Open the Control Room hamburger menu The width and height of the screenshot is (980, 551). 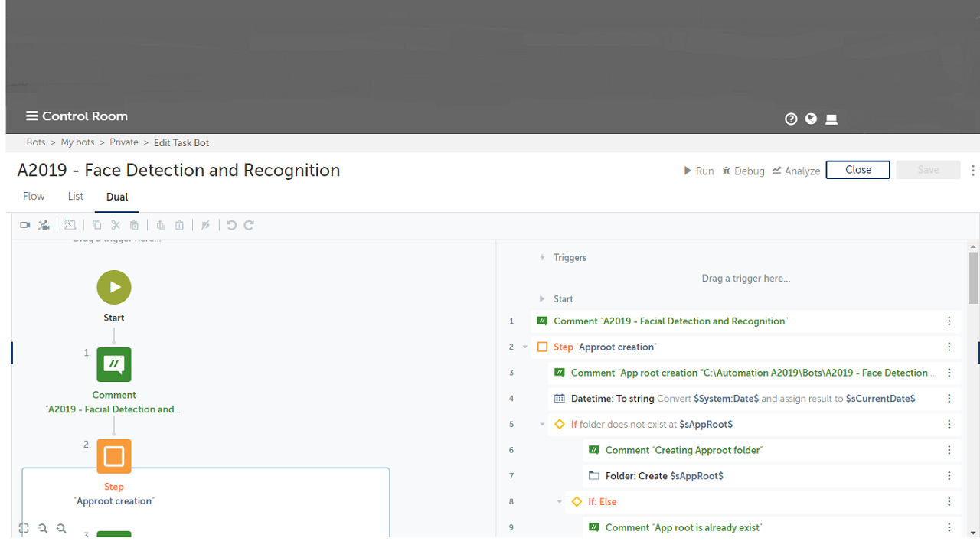tap(31, 116)
